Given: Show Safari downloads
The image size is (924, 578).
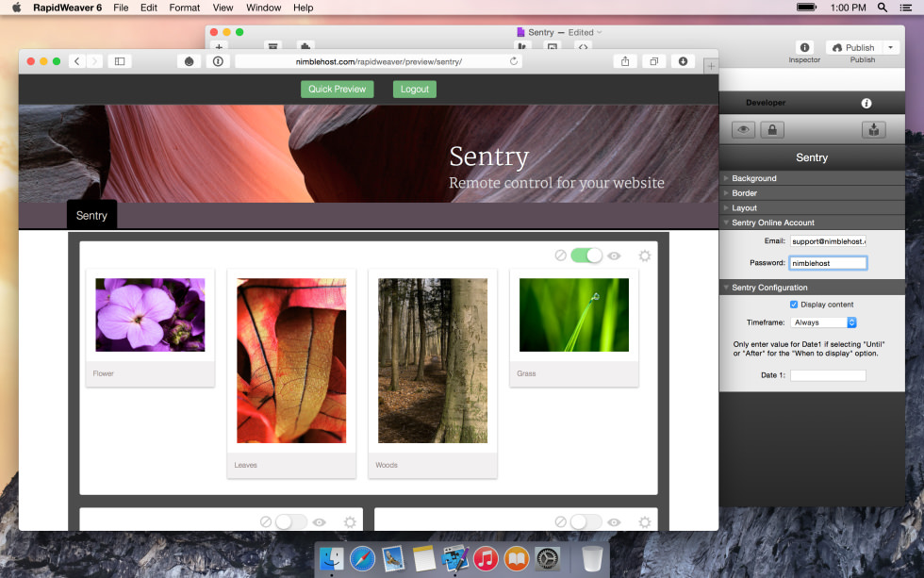Looking at the screenshot, I should coord(683,61).
